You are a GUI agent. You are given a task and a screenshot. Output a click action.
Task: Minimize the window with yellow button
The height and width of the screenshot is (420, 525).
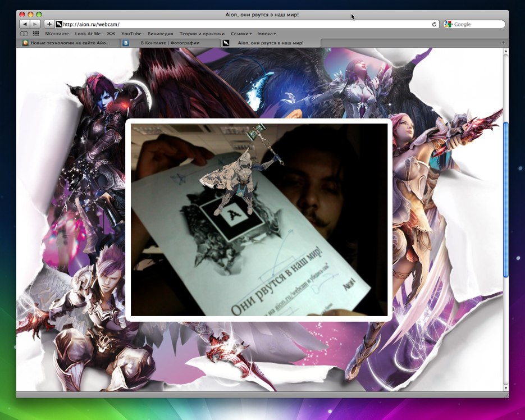(30, 15)
